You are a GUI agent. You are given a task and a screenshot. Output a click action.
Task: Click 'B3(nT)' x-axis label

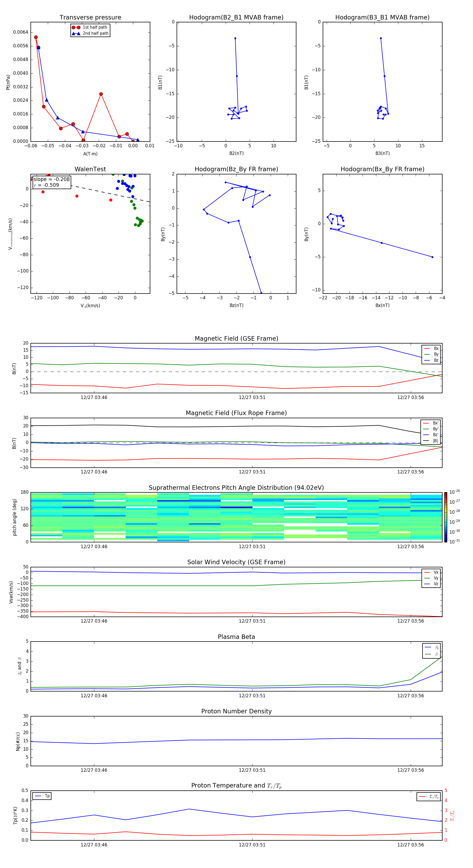[x=382, y=153]
